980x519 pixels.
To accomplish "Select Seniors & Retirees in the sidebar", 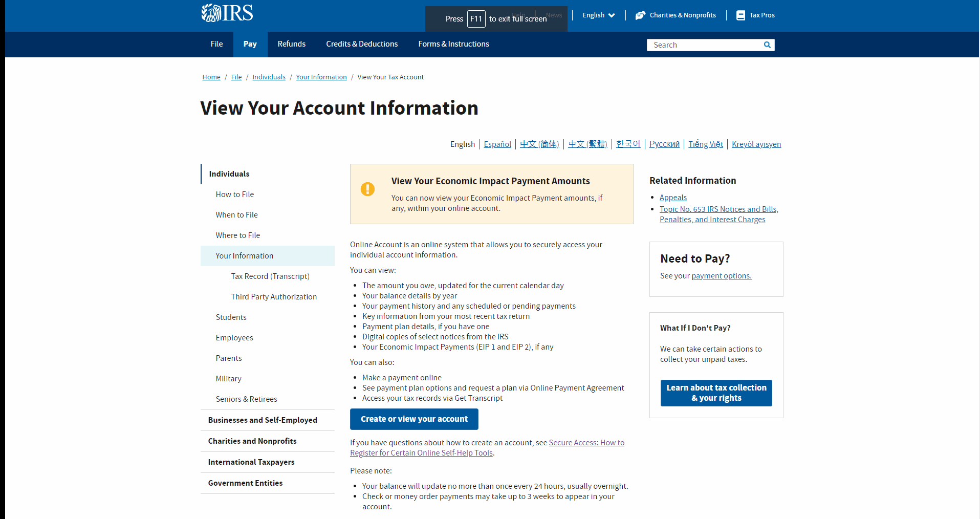I will (246, 399).
